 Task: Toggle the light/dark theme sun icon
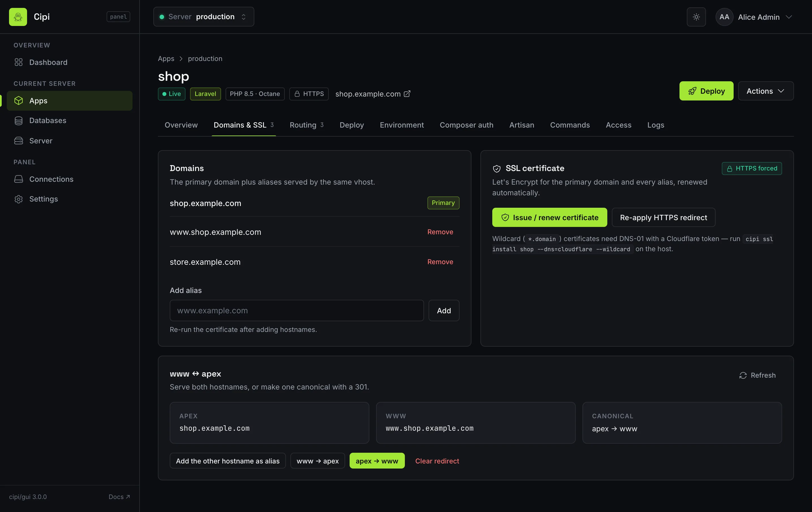coord(696,17)
